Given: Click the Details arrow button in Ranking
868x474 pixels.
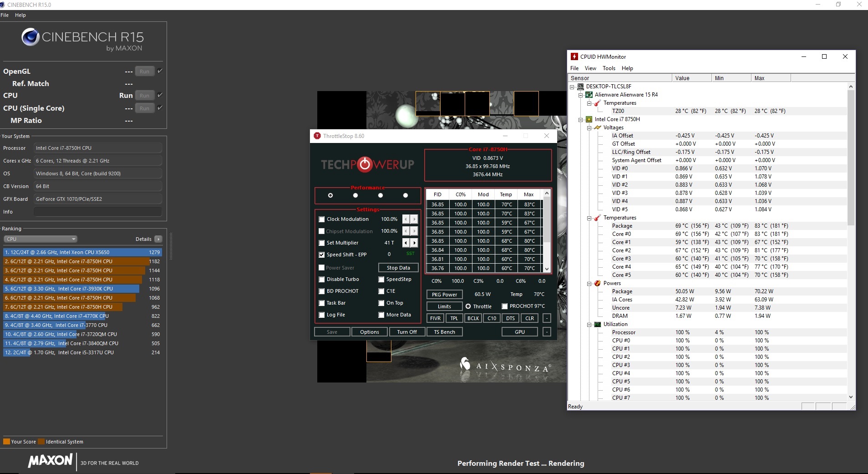Looking at the screenshot, I should coord(158,239).
